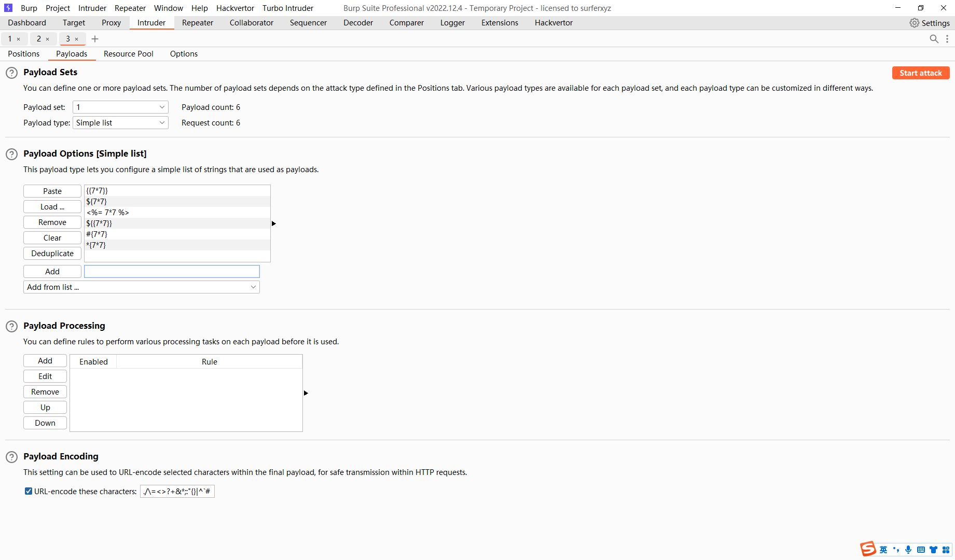Move processing rule Up

[45, 408]
